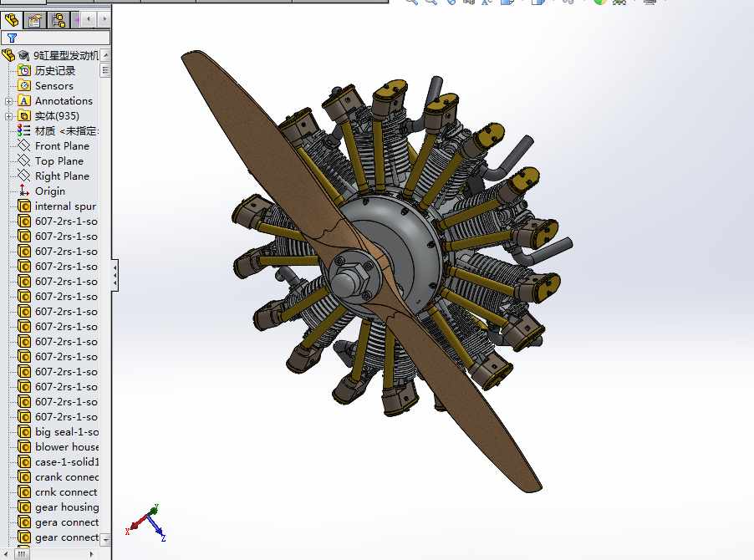
Task: Select the internal spur body icon
Action: [x=24, y=206]
